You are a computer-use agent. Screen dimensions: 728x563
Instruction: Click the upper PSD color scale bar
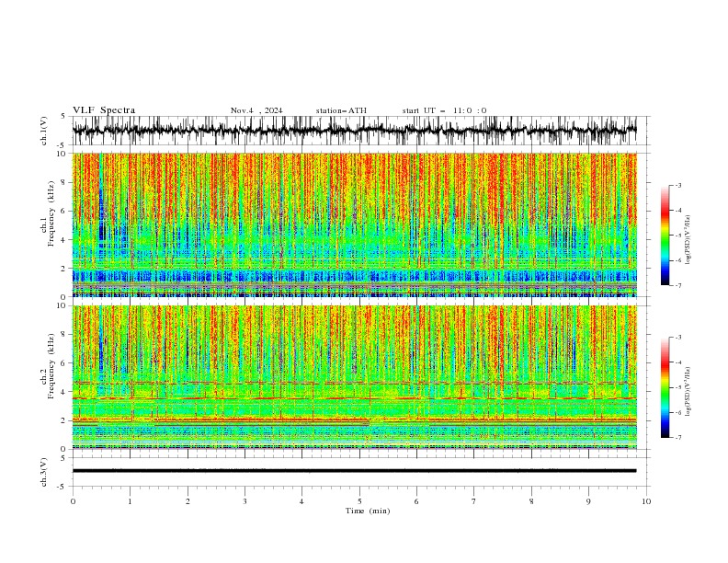[x=665, y=236]
